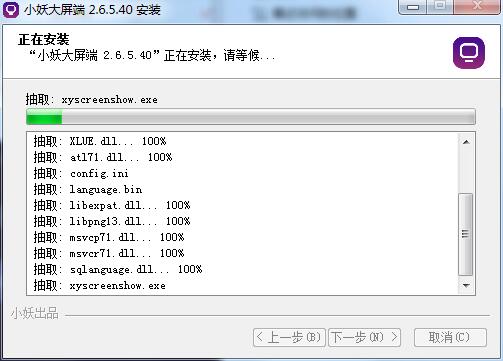Click the log list scrollbar thumb

pyautogui.click(x=466, y=234)
